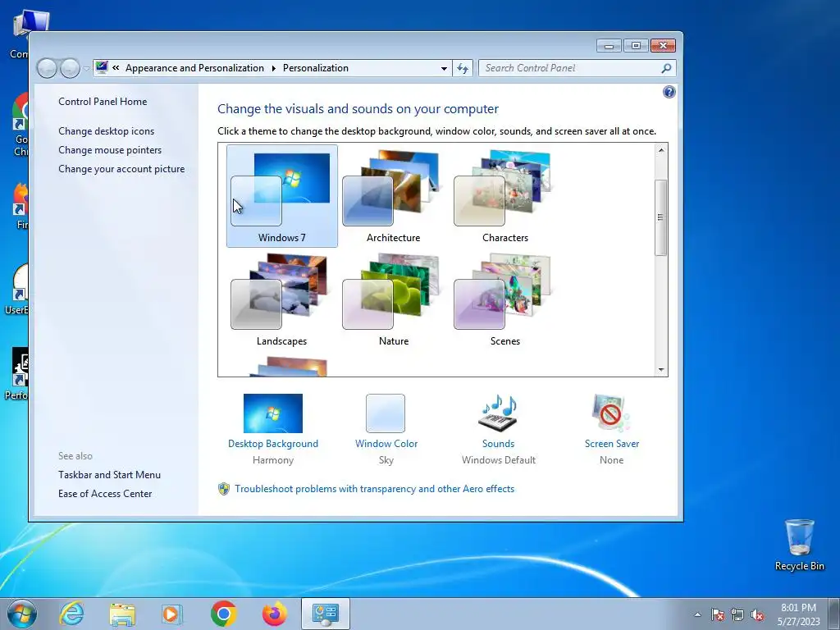Pick the Scenes theme
The height and width of the screenshot is (630, 840).
coord(504,299)
